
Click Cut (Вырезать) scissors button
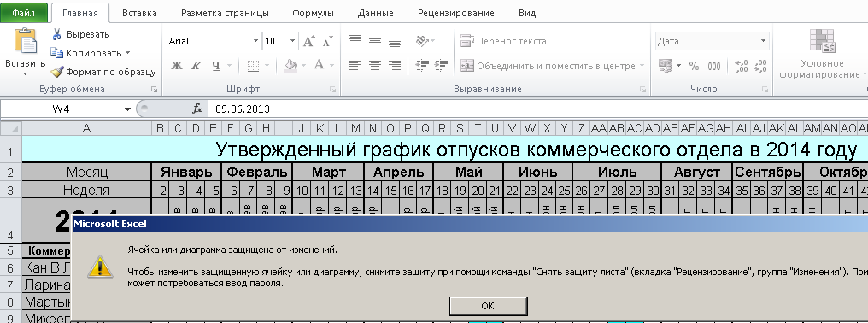[x=80, y=34]
